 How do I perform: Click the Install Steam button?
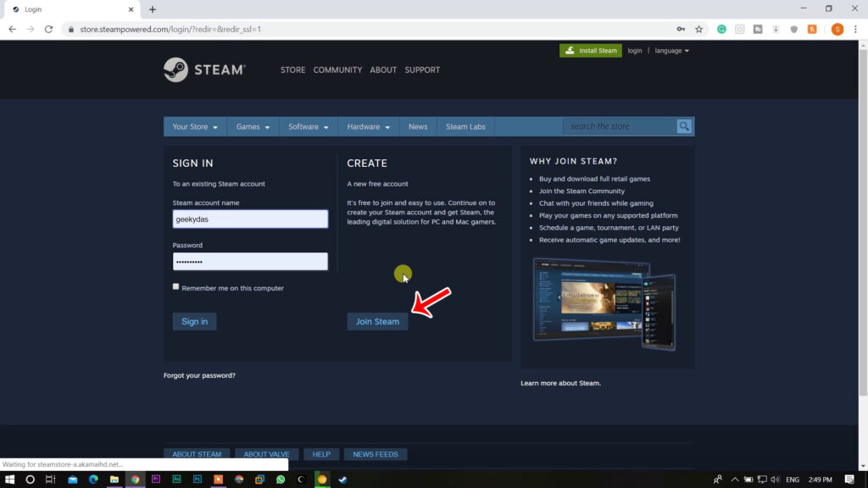[x=591, y=50]
